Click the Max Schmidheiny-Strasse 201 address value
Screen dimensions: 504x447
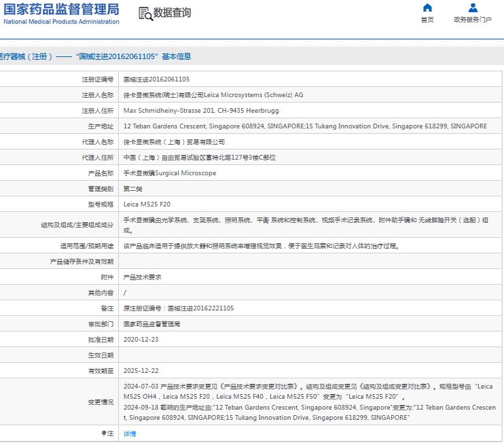point(201,111)
